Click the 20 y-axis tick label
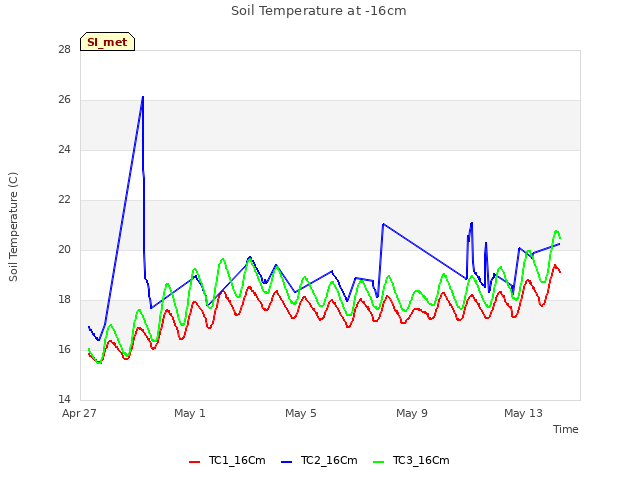The height and width of the screenshot is (480, 640). point(64,249)
